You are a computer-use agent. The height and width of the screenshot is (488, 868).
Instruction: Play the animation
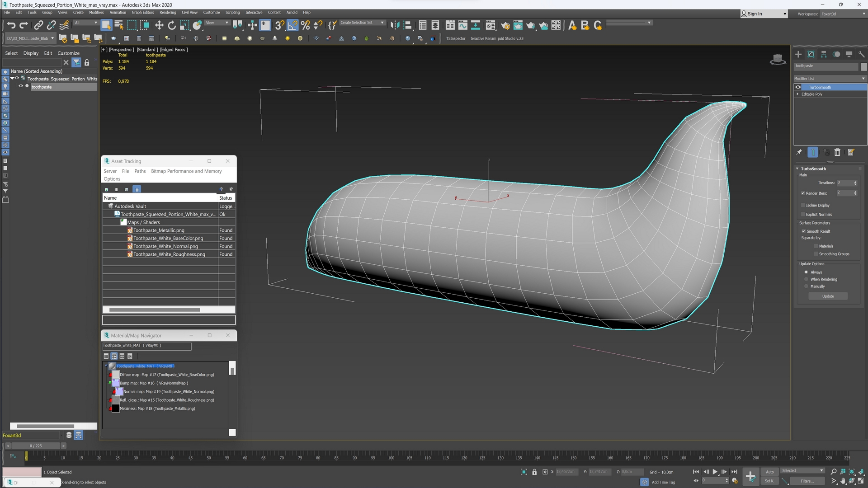click(715, 472)
